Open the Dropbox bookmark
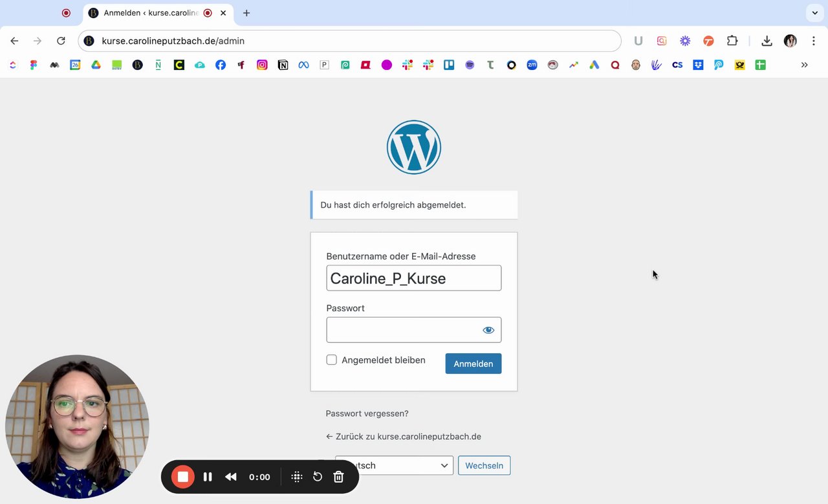Screen dimensions: 828x504 click(698, 65)
